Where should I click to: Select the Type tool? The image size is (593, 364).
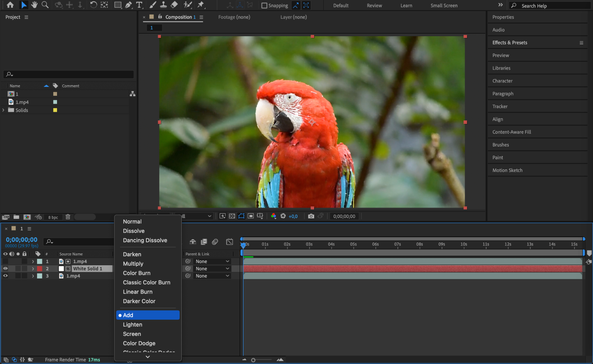[x=139, y=5]
